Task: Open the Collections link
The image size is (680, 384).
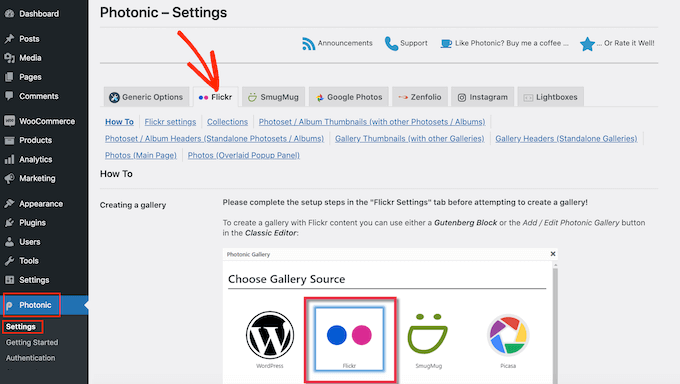Action: point(227,122)
